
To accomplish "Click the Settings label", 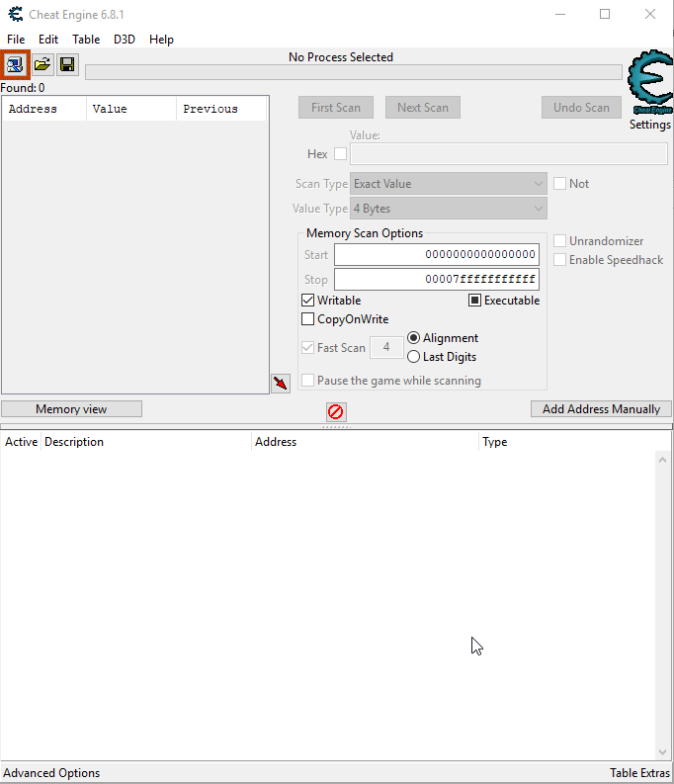I will [x=650, y=125].
